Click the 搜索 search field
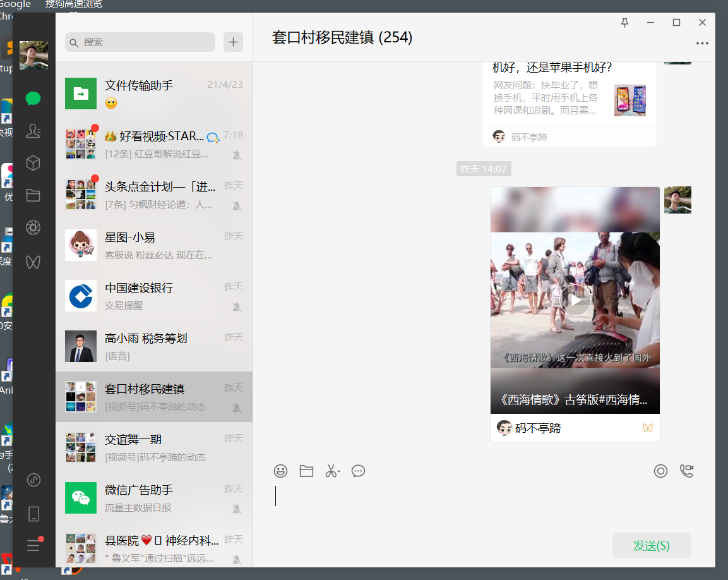The width and height of the screenshot is (728, 580). [140, 42]
